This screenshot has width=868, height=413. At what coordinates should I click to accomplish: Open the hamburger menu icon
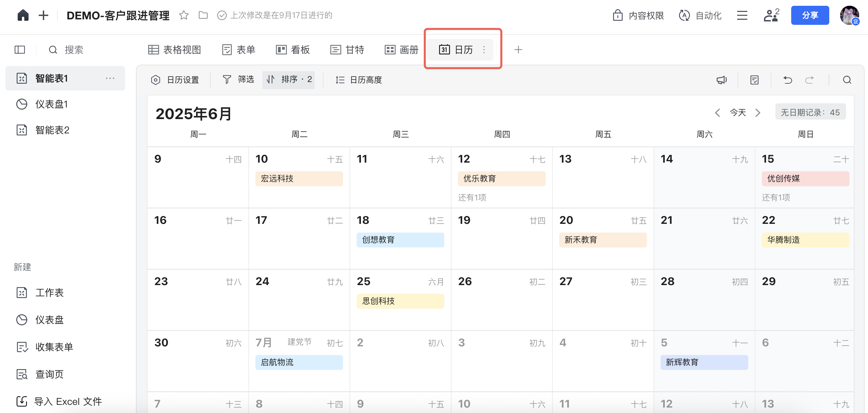click(x=742, y=15)
